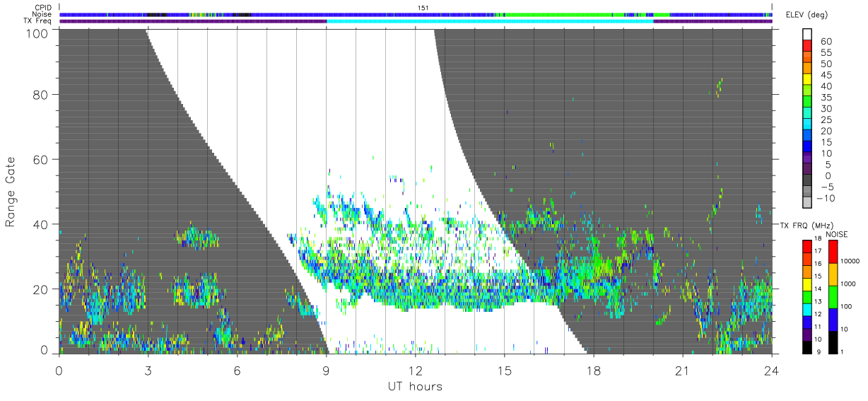Click the red swatch below 60 in ELEV colorbar
Image resolution: width=868 pixels, height=401 pixels.
point(808,47)
